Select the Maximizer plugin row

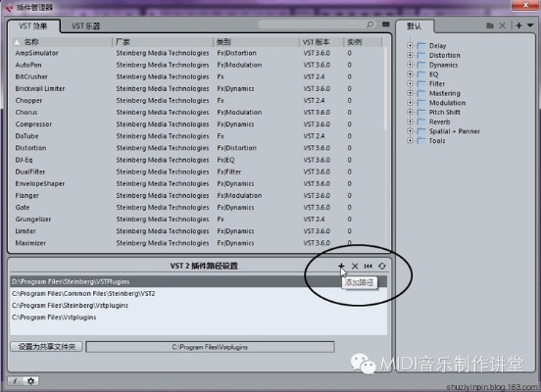[x=197, y=243]
